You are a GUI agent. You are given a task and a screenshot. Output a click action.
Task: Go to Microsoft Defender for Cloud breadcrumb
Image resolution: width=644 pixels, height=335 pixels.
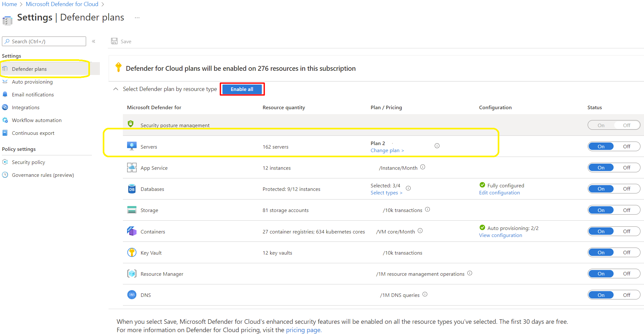pos(62,4)
